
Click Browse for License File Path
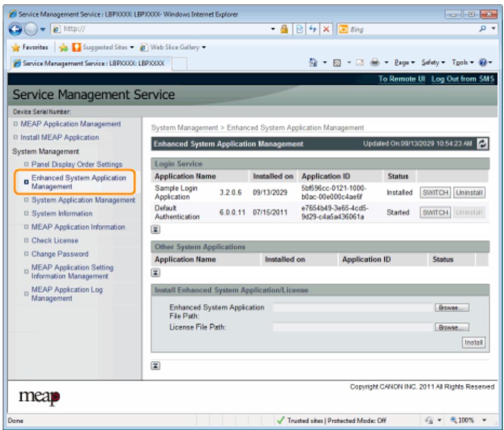coord(452,327)
